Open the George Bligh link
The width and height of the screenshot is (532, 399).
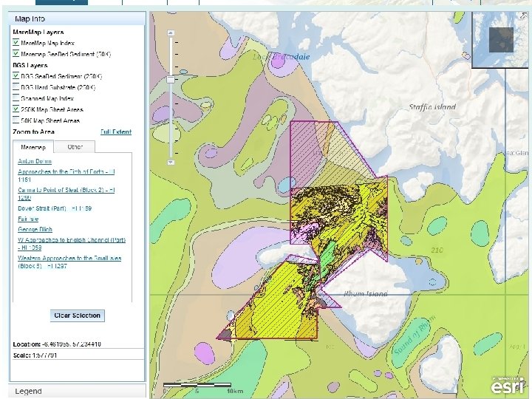35,229
